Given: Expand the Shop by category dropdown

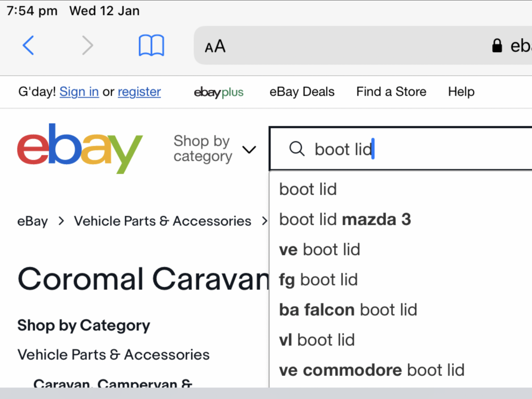Looking at the screenshot, I should pos(215,149).
